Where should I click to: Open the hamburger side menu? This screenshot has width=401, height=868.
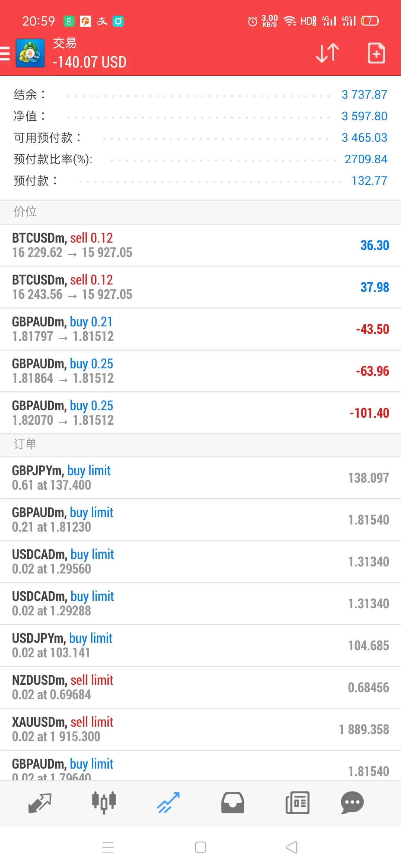4,53
